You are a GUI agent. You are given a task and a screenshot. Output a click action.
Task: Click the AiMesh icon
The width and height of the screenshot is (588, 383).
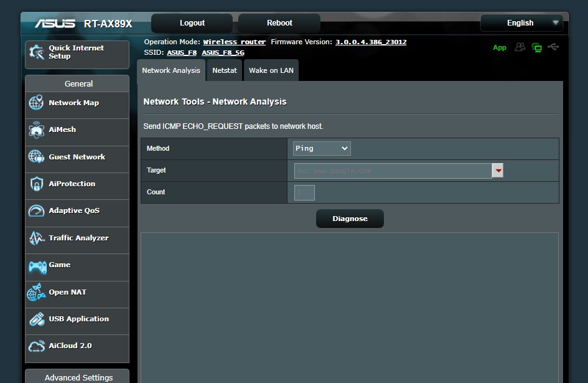36,130
